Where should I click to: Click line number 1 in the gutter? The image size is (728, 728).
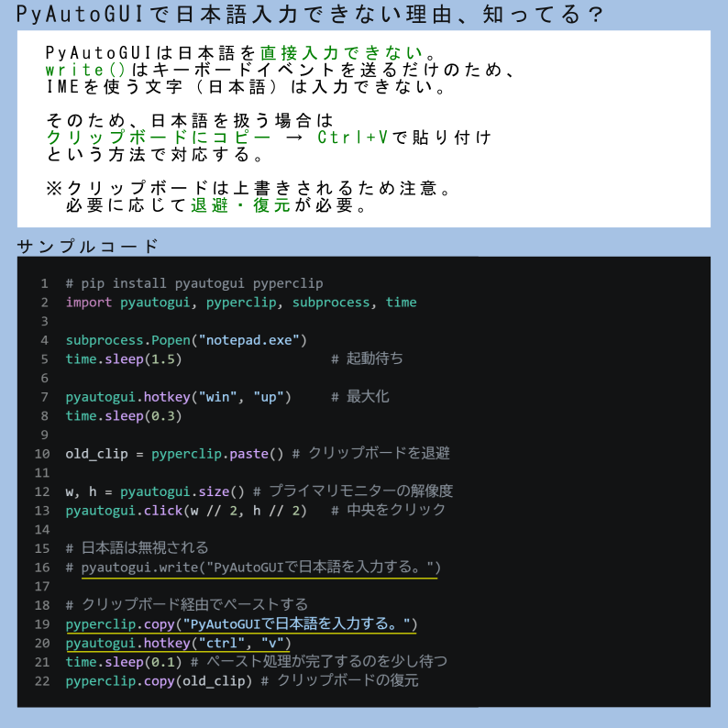coord(45,283)
